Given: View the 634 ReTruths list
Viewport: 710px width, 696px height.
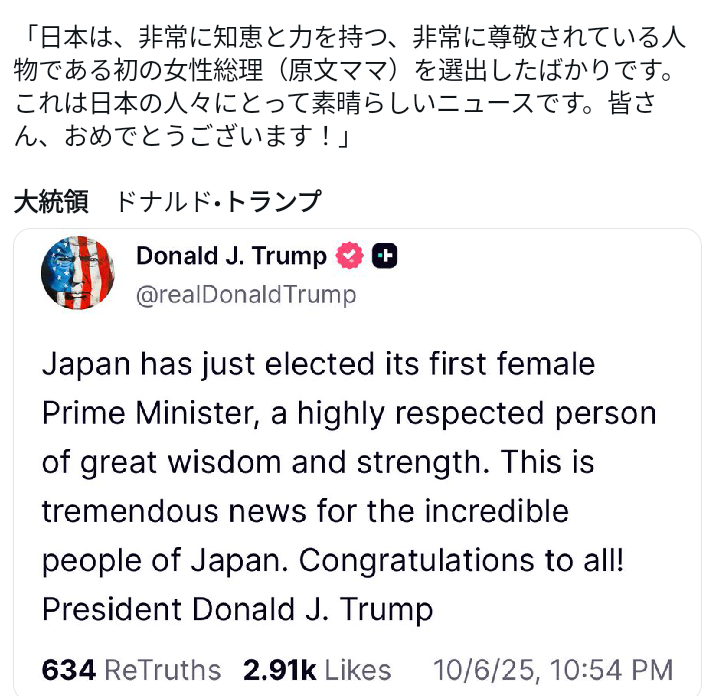Looking at the screenshot, I should 131,669.
